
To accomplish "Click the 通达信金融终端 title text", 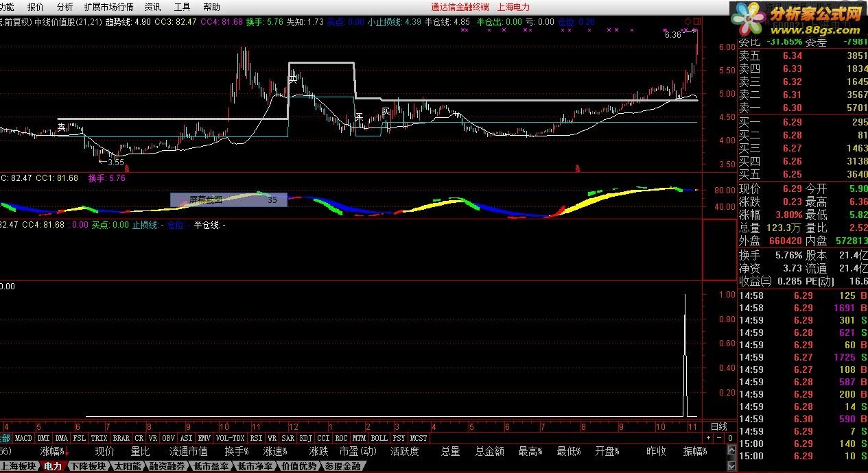I will coord(460,7).
